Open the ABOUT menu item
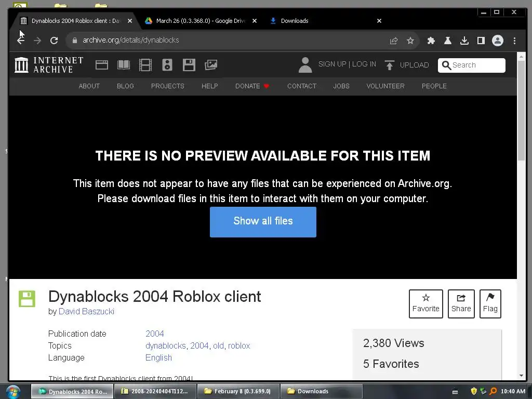 [x=89, y=86]
